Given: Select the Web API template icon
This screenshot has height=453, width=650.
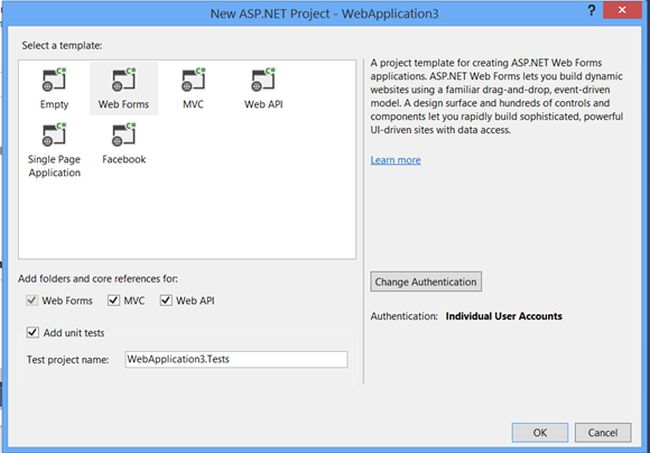Looking at the screenshot, I should click(263, 80).
